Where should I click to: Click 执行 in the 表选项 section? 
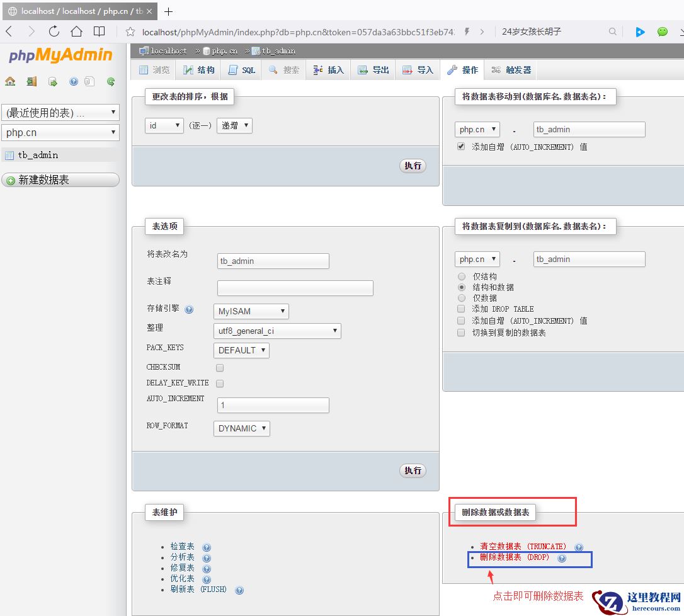pyautogui.click(x=413, y=471)
